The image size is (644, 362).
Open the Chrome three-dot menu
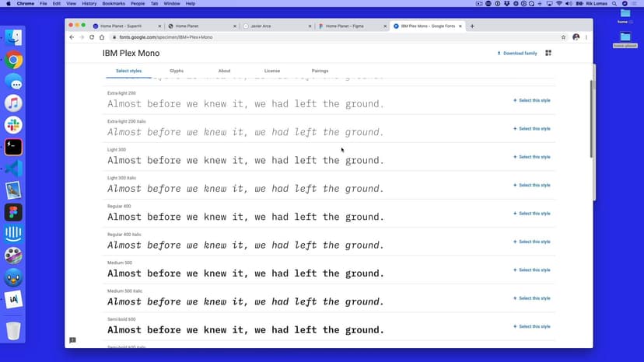[586, 37]
